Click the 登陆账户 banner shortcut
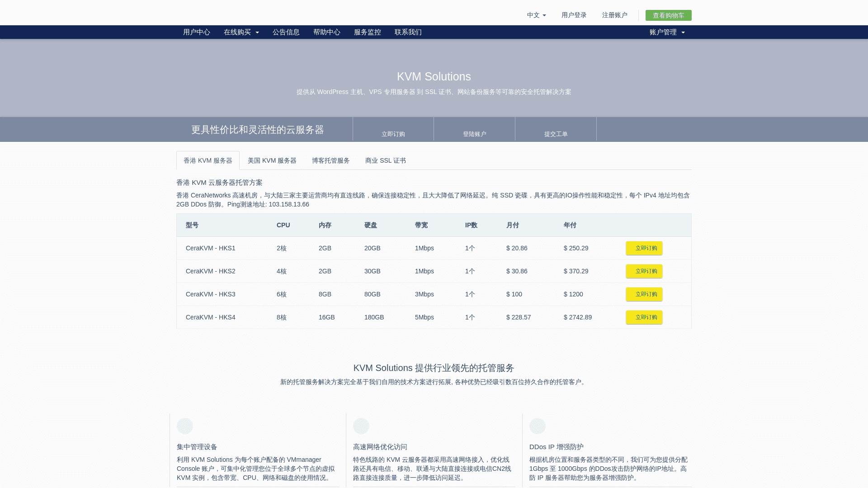 click(474, 129)
